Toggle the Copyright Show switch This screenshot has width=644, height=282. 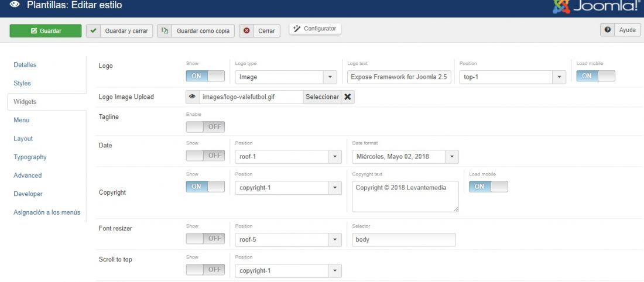click(205, 187)
